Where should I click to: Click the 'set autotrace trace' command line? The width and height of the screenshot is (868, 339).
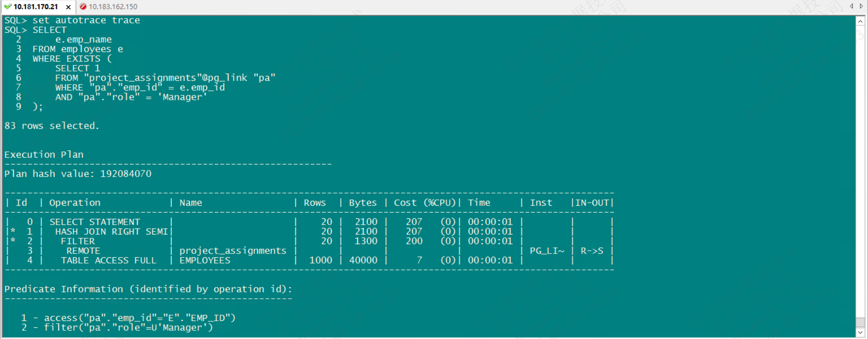(86, 20)
